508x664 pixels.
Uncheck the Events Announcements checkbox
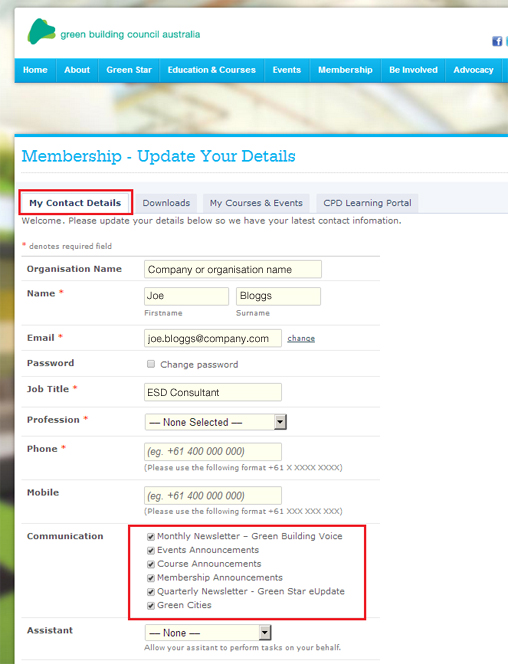coord(151,551)
